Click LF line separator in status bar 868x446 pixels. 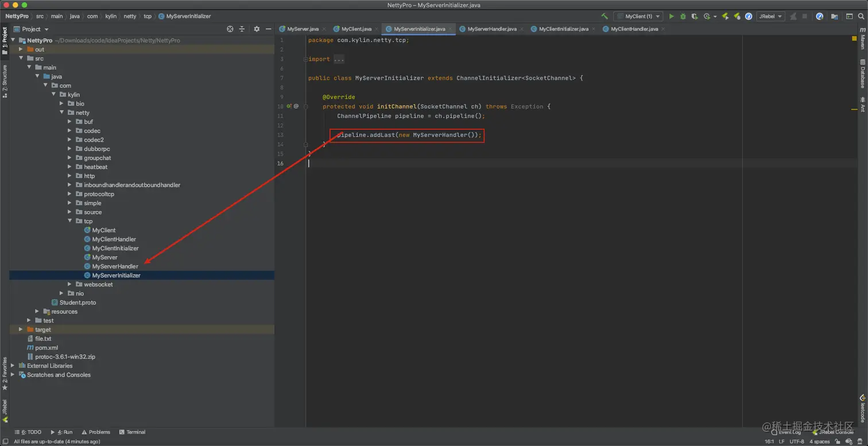point(781,441)
